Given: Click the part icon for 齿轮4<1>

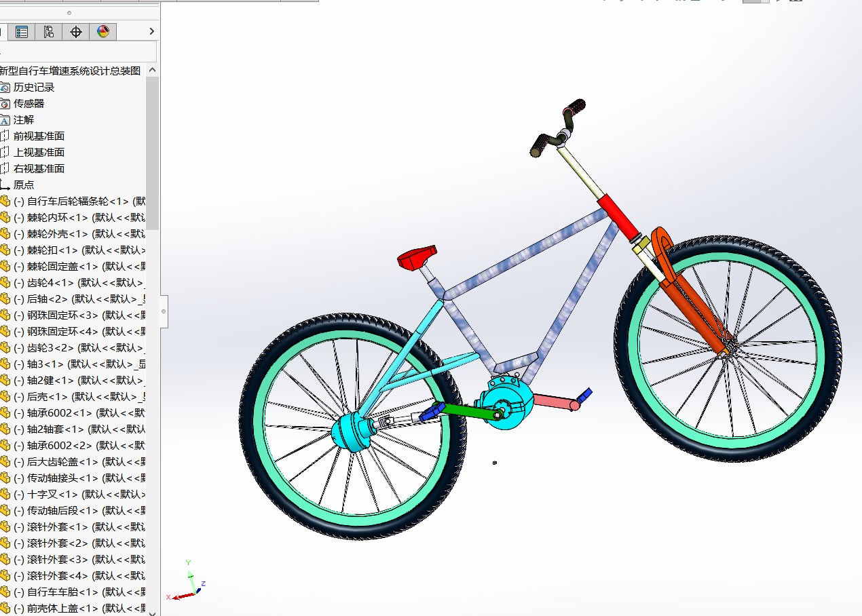Looking at the screenshot, I should [x=5, y=283].
